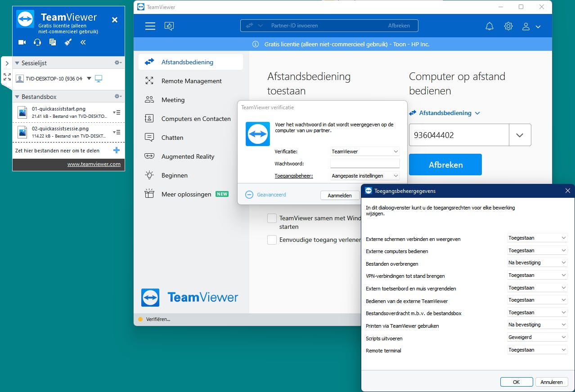Open Bestandsbox gear settings menu
Image resolution: width=575 pixels, height=392 pixels.
(118, 96)
